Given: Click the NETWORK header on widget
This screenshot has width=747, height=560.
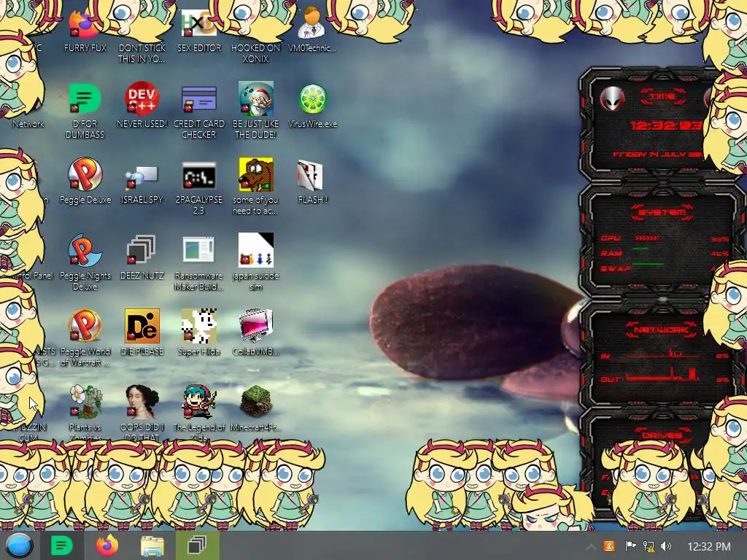Looking at the screenshot, I should click(x=661, y=330).
